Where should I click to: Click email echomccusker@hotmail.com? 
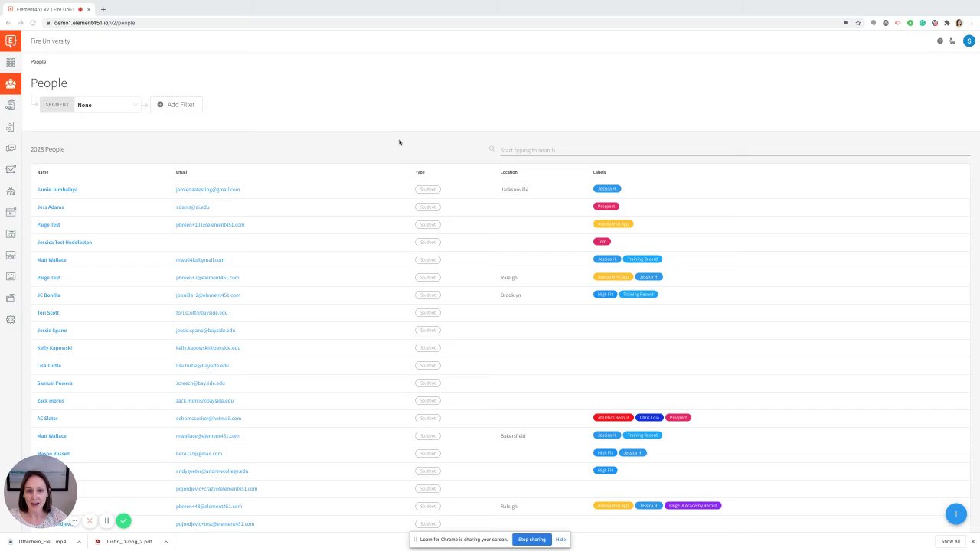tap(208, 419)
